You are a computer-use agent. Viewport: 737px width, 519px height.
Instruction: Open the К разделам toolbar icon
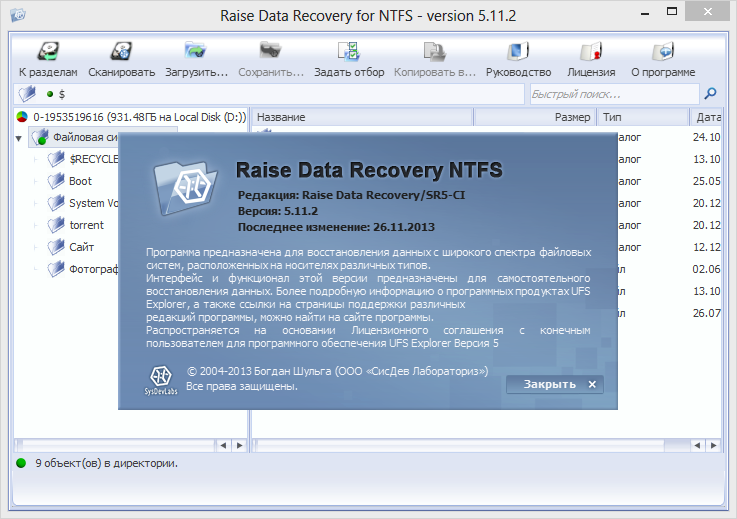pos(48,51)
